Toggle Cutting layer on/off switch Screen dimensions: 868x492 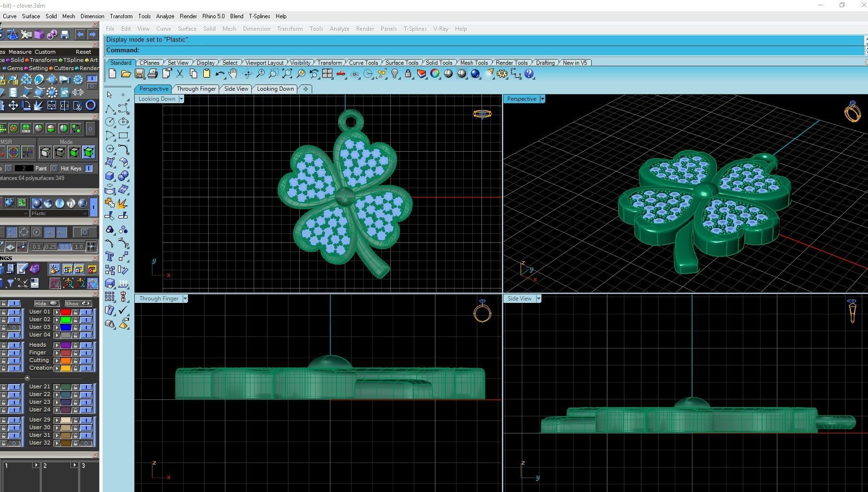coord(86,360)
